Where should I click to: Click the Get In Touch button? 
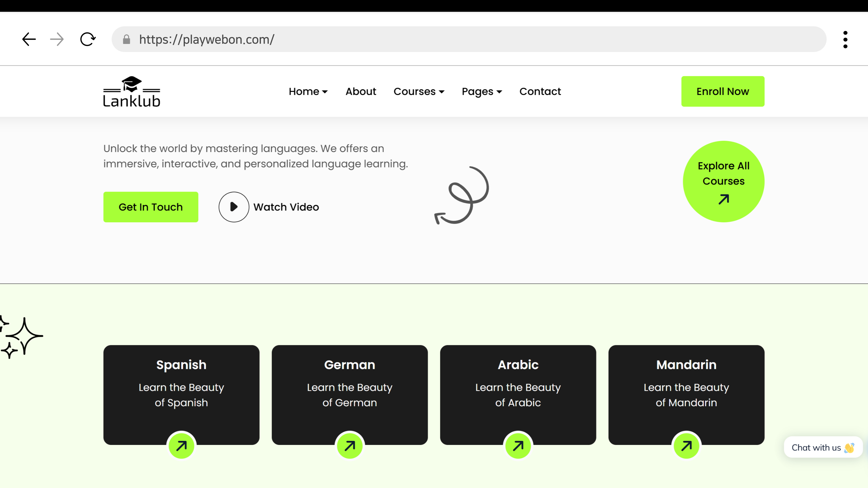pos(151,207)
